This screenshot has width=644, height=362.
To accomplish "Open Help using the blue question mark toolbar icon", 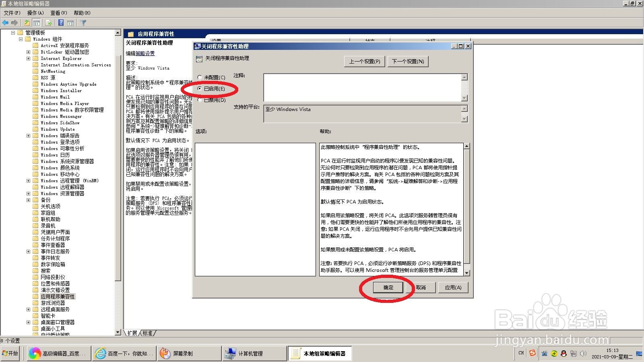I will [x=61, y=23].
